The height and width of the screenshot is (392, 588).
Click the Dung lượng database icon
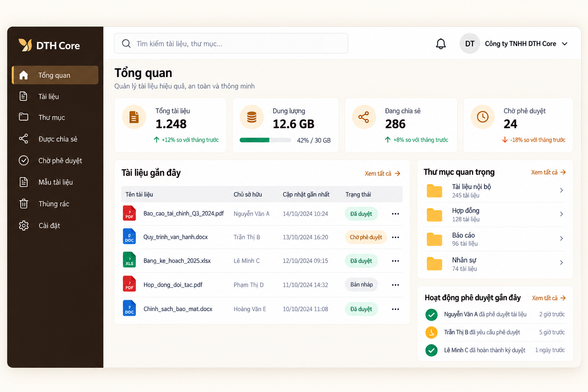pos(252,117)
